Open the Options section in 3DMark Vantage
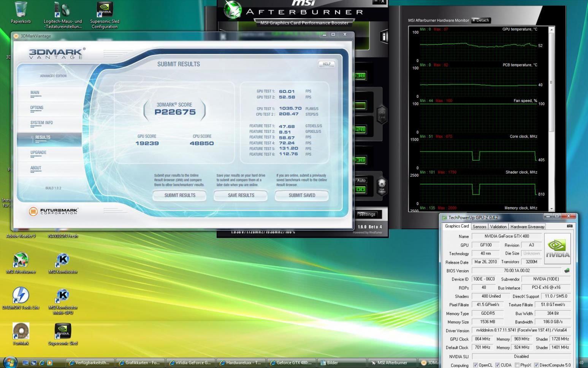The height and width of the screenshot is (368, 588). click(37, 108)
